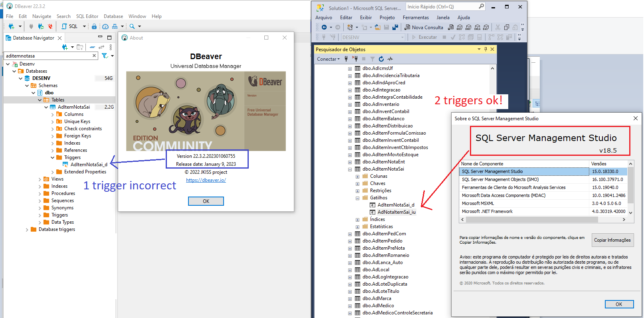Open Activity Monitor icon in Object Explorer
Image resolution: width=644 pixels, height=318 pixels.
pyautogui.click(x=390, y=59)
